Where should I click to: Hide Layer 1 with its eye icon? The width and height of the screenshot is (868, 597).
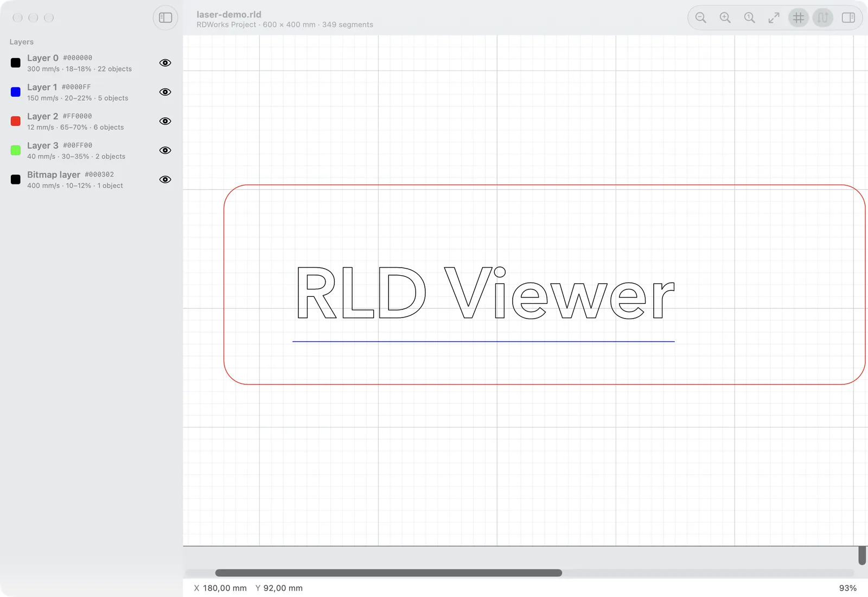[x=165, y=92]
